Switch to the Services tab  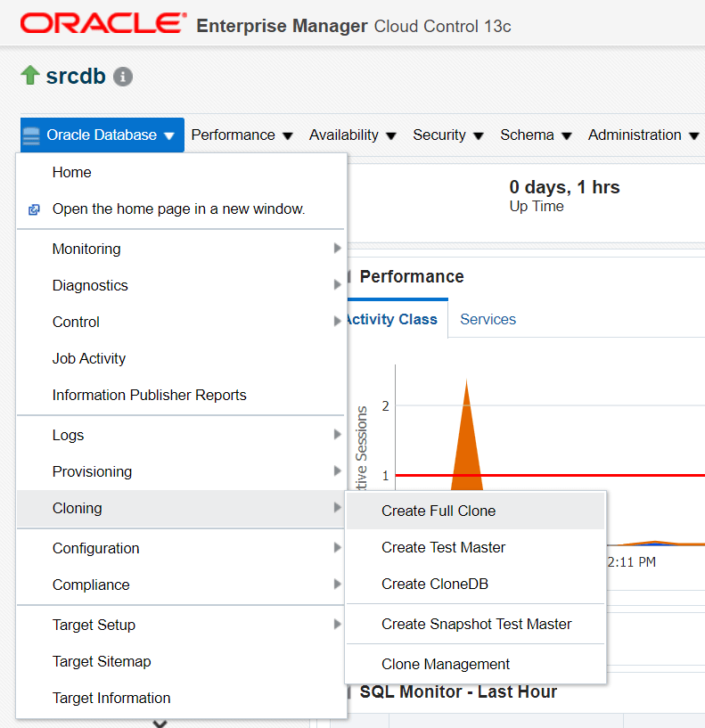click(488, 319)
